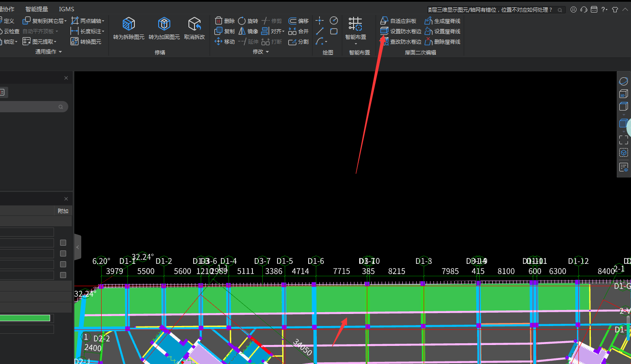The height and width of the screenshot is (364, 631).
Task: Select the 旋转 rotate tool
Action: tap(248, 21)
